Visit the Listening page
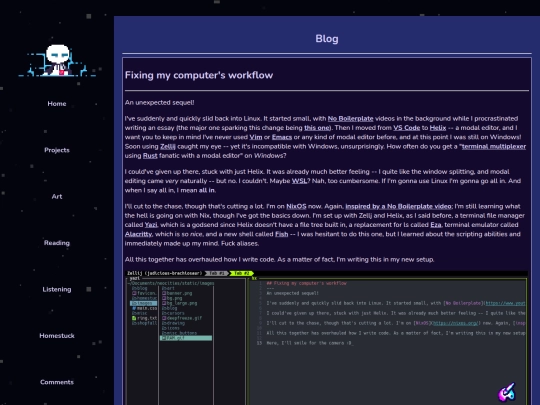540x405 pixels. point(57,289)
